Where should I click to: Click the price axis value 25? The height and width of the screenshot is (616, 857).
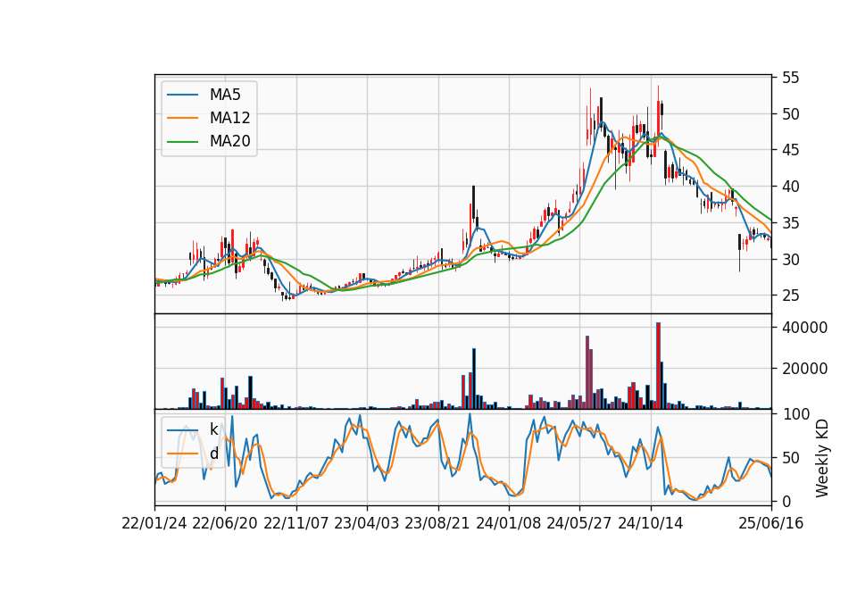click(790, 296)
